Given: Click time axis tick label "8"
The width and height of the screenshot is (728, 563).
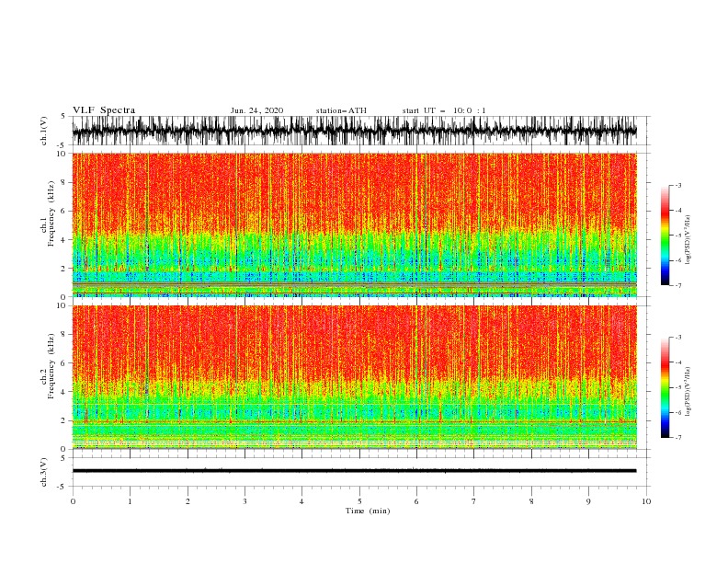Looking at the screenshot, I should (531, 501).
